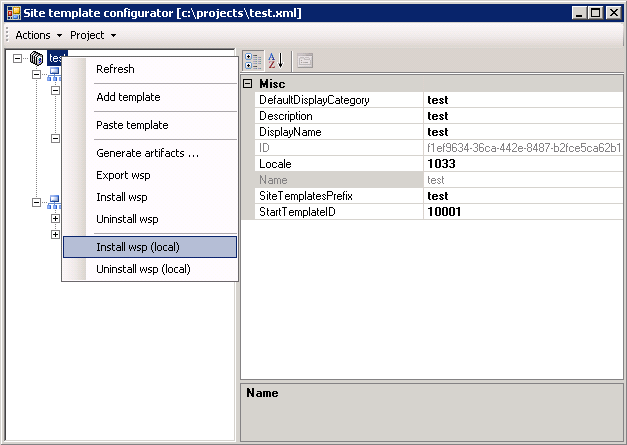Click the lower network node icon in tree
Screen dimensions: 627x445
click(54, 202)
